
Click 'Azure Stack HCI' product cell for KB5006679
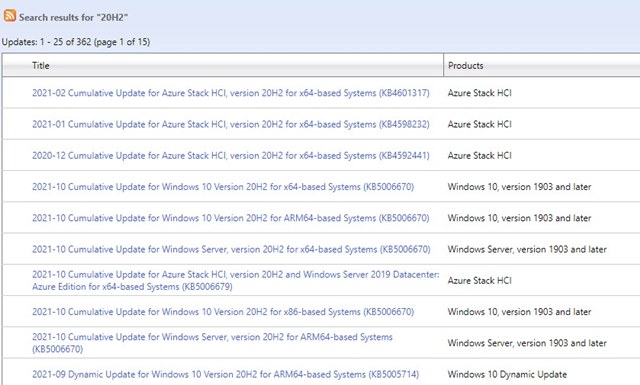(480, 280)
